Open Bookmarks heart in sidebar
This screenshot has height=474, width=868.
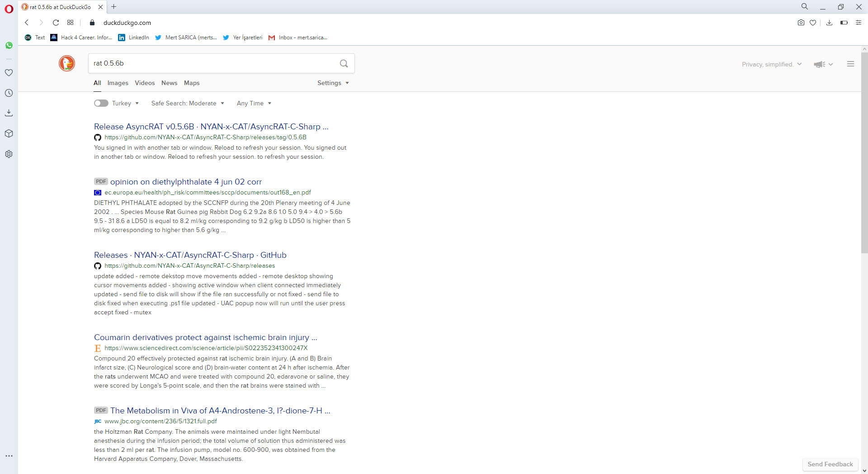9,72
